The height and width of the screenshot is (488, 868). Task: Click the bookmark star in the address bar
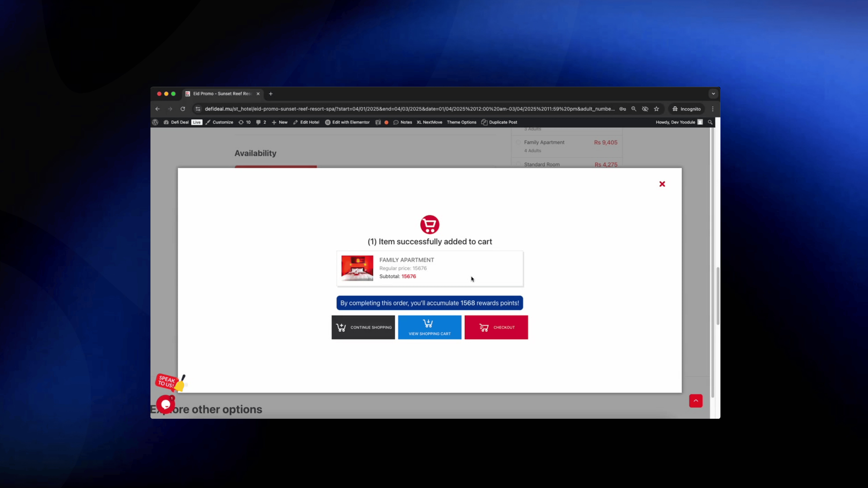point(656,109)
